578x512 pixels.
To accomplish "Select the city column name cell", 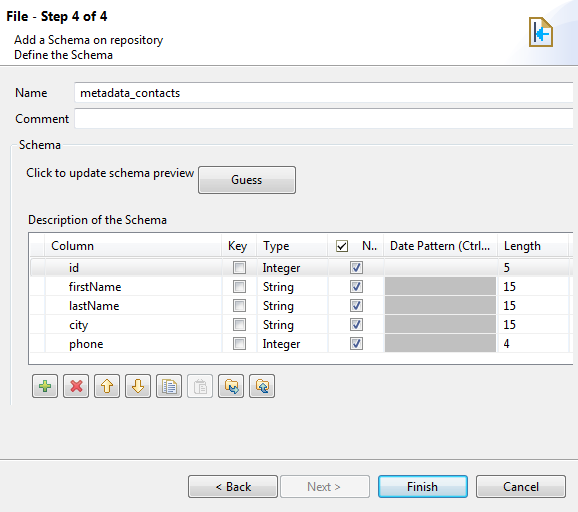I will 133,325.
